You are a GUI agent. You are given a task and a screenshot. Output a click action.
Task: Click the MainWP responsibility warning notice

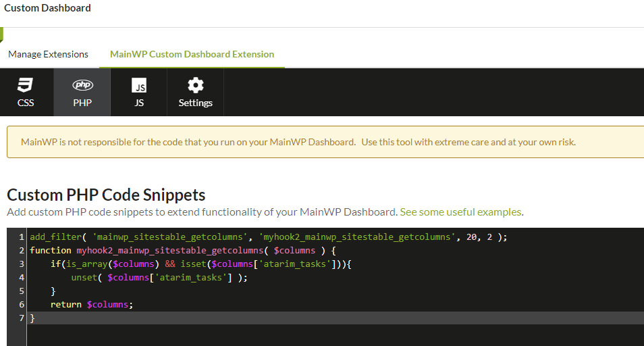[325, 142]
